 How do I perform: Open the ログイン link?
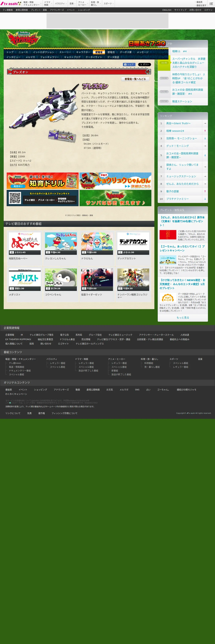208,10
